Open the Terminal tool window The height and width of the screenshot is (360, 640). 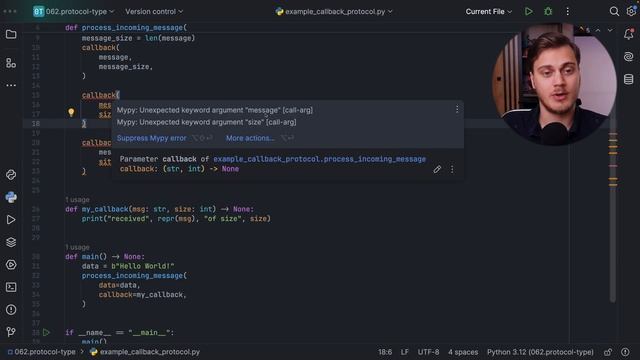click(x=11, y=287)
